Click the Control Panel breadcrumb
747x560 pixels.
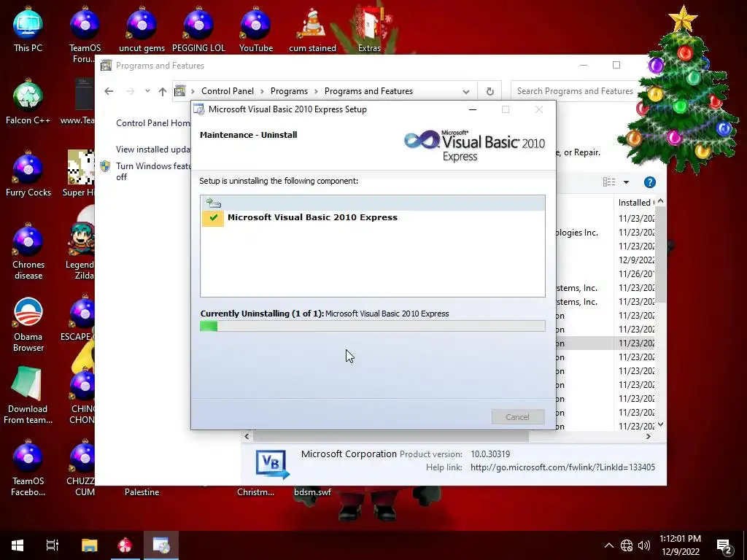click(228, 91)
